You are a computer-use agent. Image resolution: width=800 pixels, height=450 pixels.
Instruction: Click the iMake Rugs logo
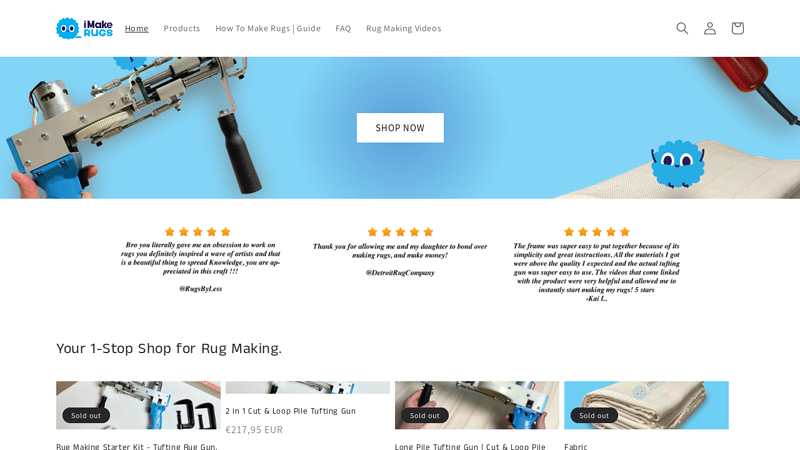pyautogui.click(x=84, y=28)
